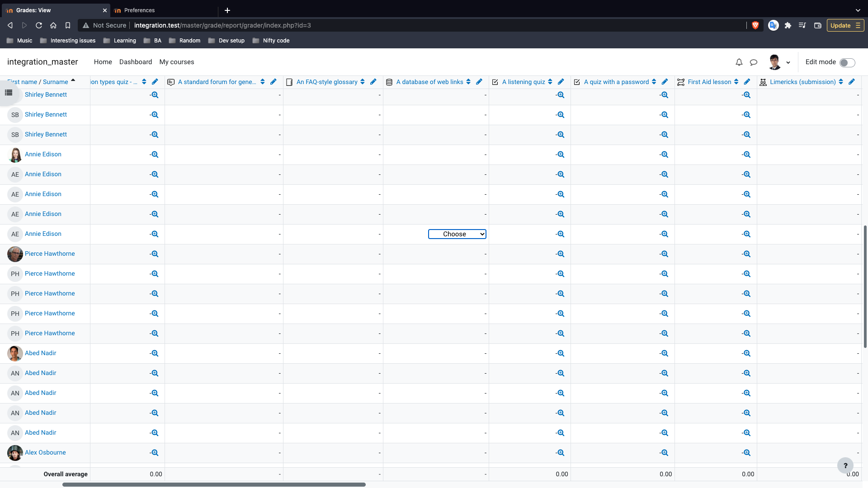Screen dimensions: 868x488
Task: Analyse quiz with password grade, Alex Osbourne row
Action: (x=665, y=453)
